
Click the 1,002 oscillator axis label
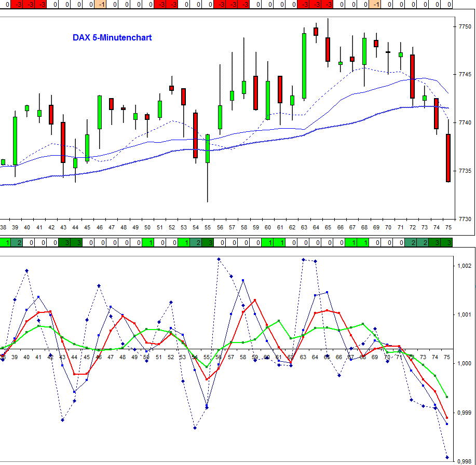tap(465, 266)
